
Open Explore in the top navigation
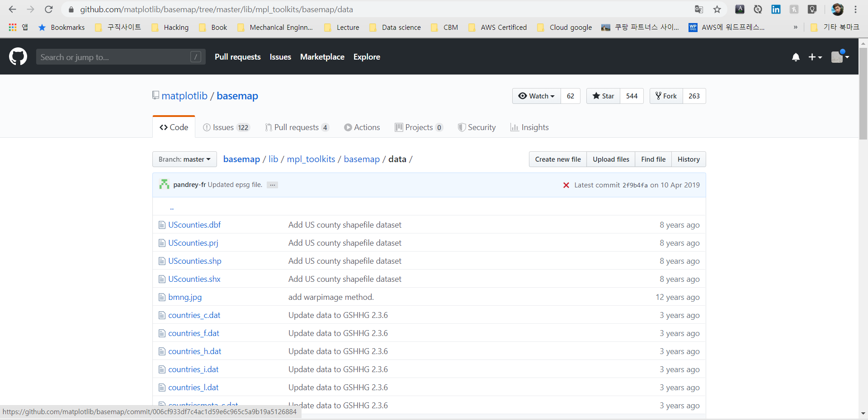click(x=367, y=57)
